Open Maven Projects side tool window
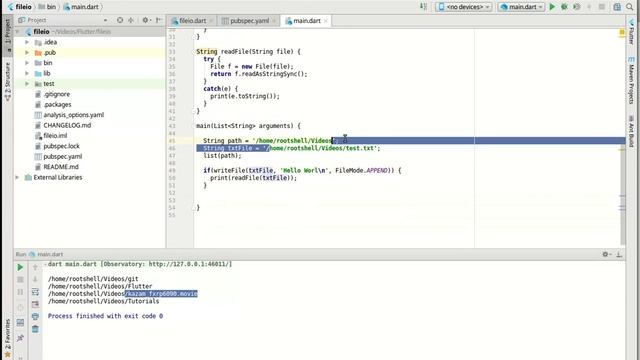640x360 pixels. [x=631, y=80]
